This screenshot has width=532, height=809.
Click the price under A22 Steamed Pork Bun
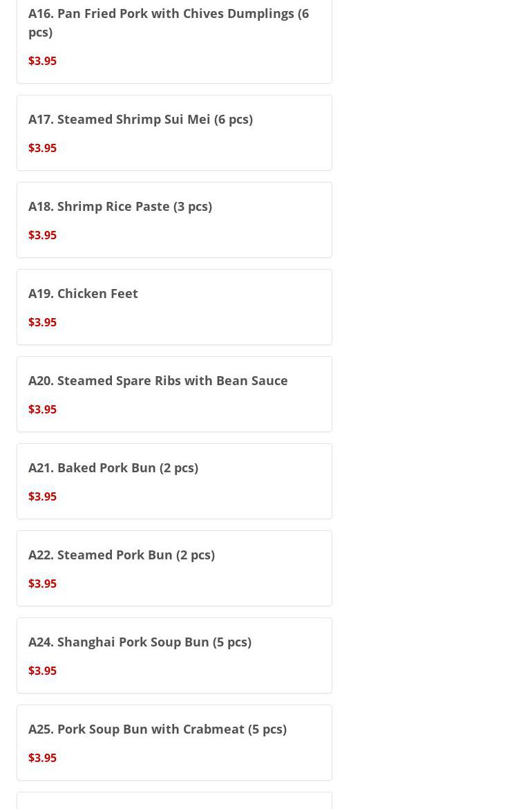pyautogui.click(x=42, y=584)
